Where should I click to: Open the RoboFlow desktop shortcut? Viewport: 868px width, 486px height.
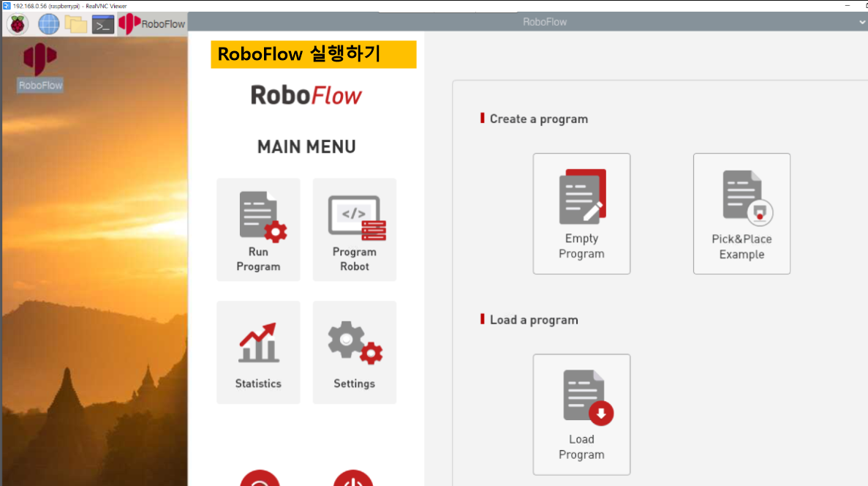click(x=40, y=67)
